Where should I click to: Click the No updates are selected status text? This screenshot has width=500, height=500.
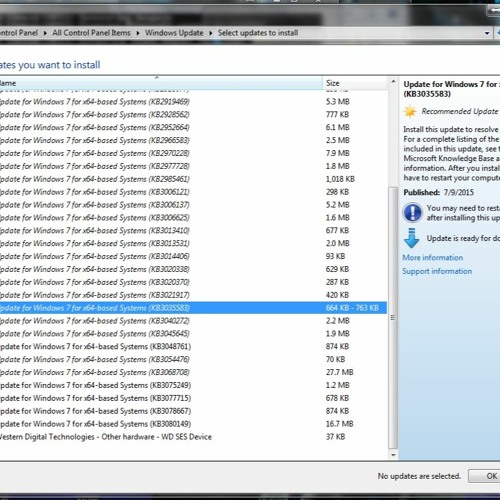[419, 476]
